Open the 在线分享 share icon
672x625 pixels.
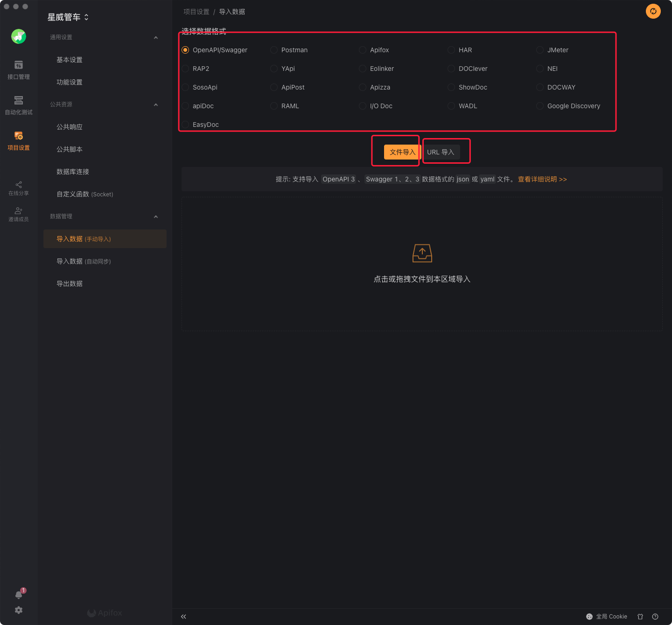click(x=19, y=188)
